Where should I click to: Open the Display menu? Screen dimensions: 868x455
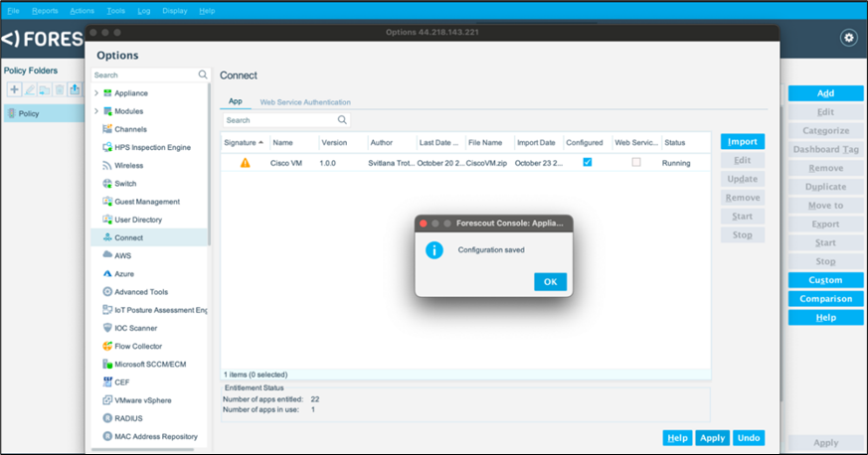click(x=175, y=11)
